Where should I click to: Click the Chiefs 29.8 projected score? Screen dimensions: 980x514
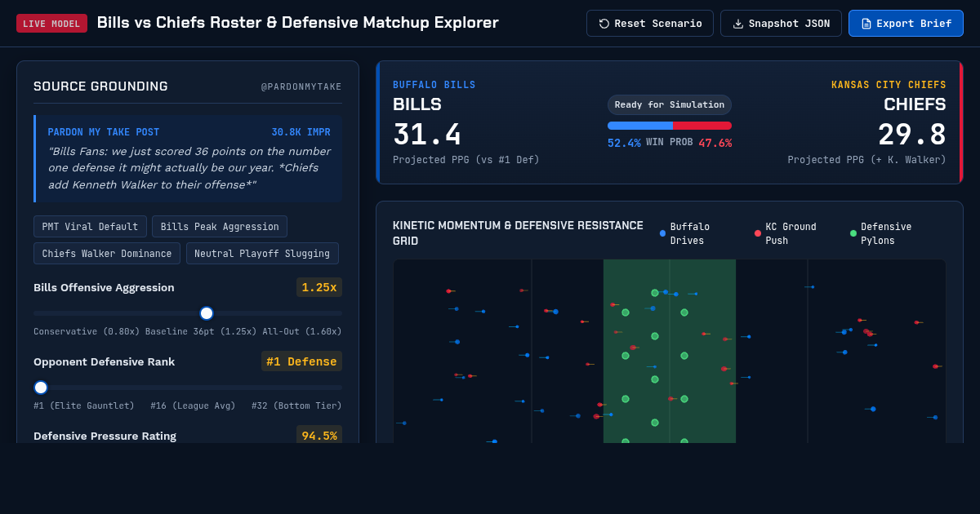tap(912, 135)
